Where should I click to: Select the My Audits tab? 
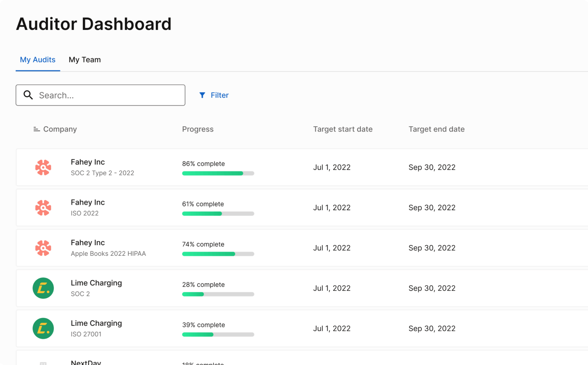coord(38,60)
